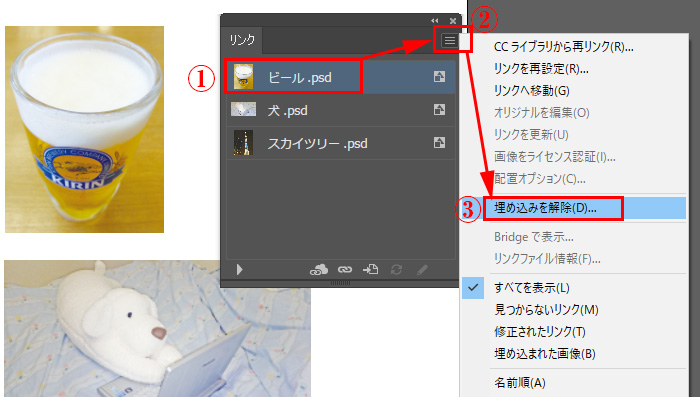Choose 埋め込みを解除(D)... menu item
Screen dimensions: 700x397
click(x=574, y=208)
